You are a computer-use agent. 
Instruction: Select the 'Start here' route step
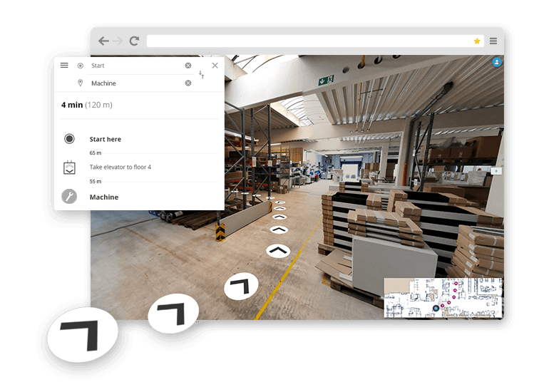[x=106, y=140]
